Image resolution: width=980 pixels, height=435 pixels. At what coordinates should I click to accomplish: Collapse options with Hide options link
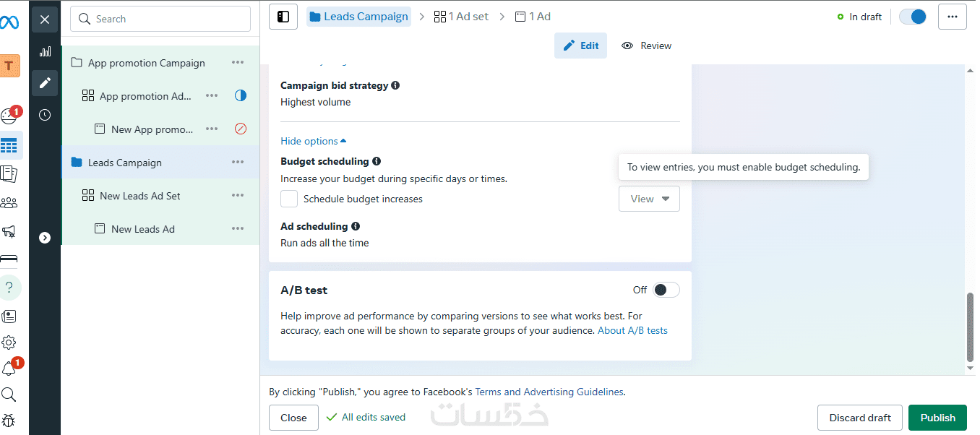pos(313,141)
